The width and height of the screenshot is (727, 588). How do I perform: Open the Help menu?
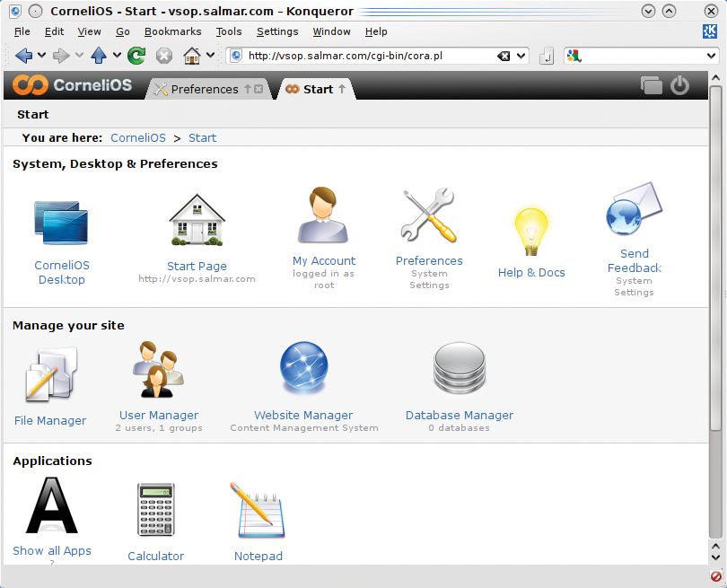(376, 31)
